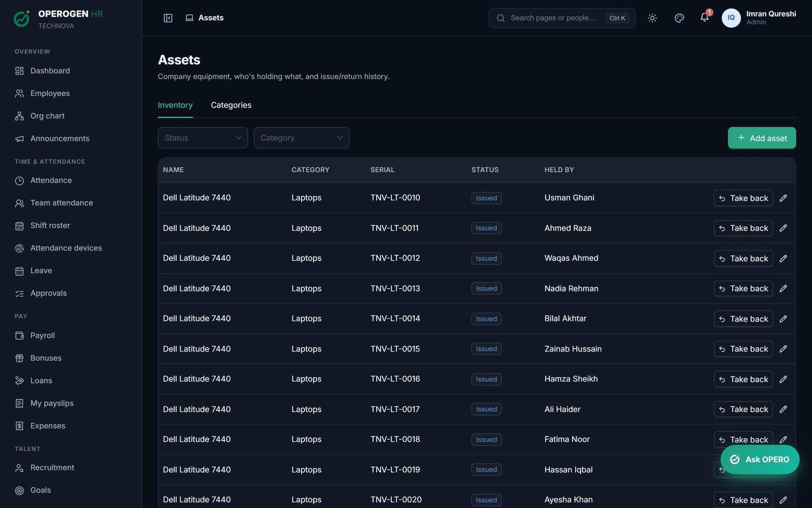Image resolution: width=812 pixels, height=508 pixels.
Task: Click the STATUS column header
Action: (485, 170)
